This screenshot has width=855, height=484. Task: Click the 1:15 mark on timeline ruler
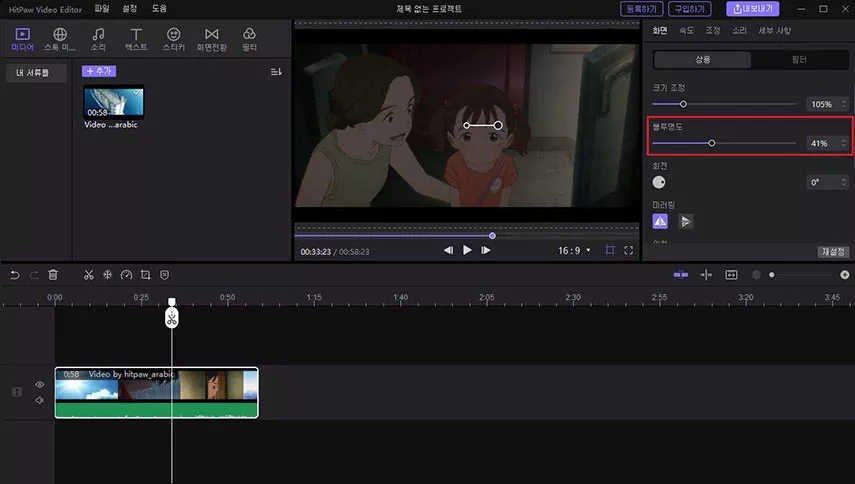click(x=314, y=297)
